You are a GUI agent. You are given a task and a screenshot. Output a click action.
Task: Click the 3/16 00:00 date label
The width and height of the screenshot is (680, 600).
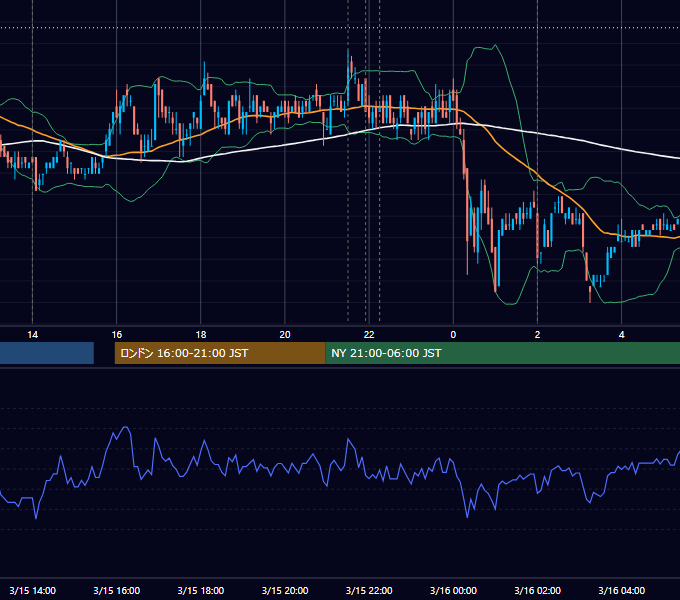453,590
